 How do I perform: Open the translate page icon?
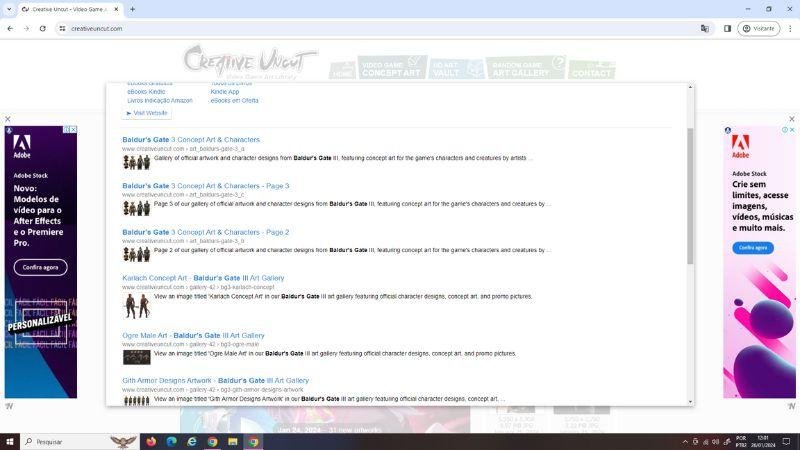pyautogui.click(x=705, y=29)
